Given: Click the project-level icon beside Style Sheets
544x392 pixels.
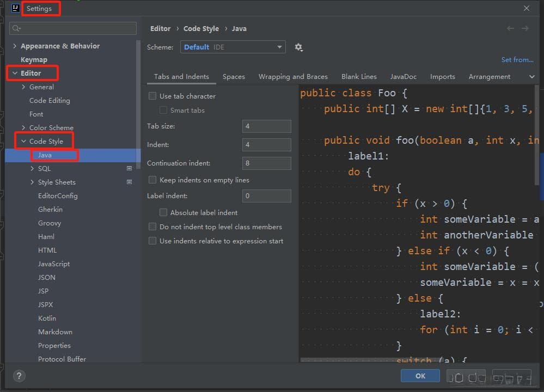Looking at the screenshot, I should coord(130,182).
